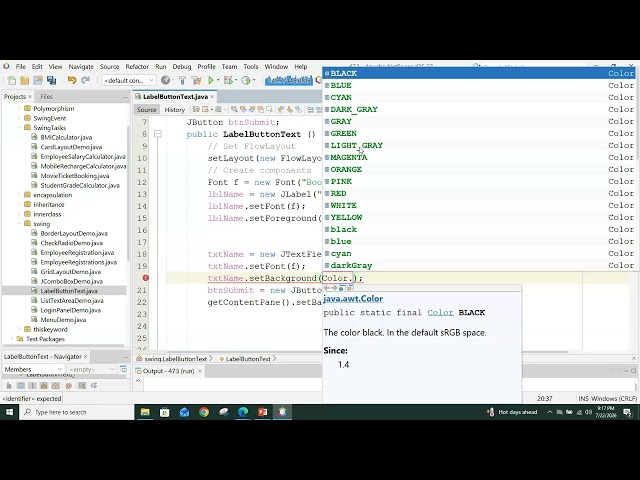The height and width of the screenshot is (480, 640).
Task: Choose ORANGE in the autocomplete list
Action: pos(480,169)
